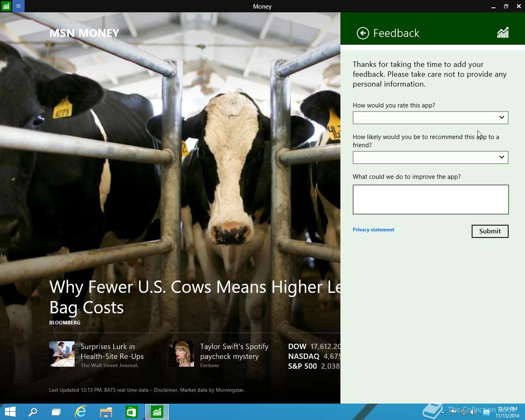Click the 'Fortune' source label

coord(210,365)
